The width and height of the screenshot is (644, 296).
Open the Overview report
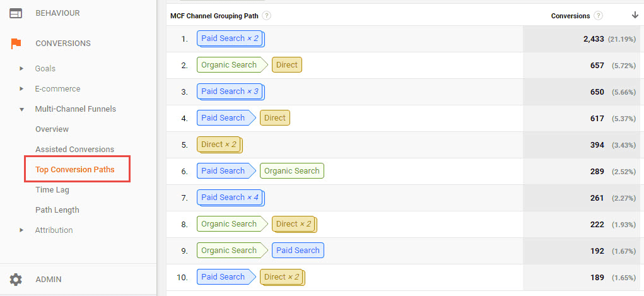(x=52, y=129)
